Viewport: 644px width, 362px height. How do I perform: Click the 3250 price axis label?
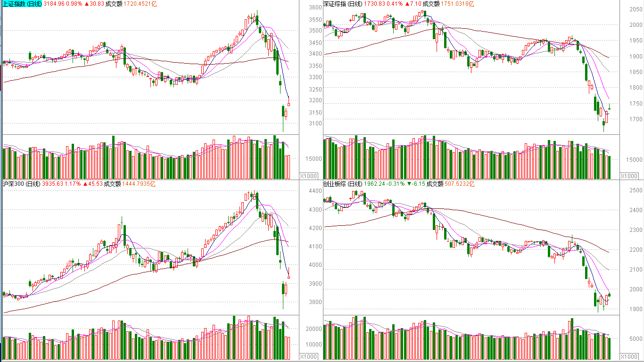click(315, 89)
